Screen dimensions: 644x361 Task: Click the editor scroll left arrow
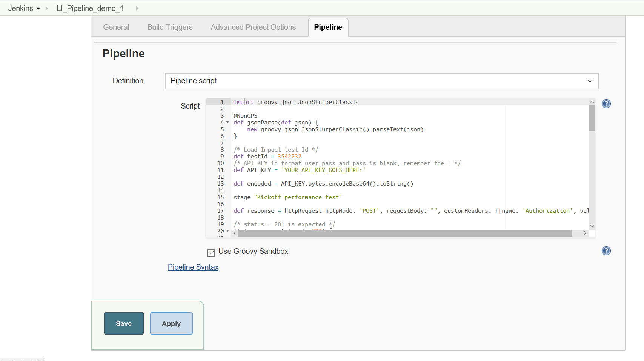pyautogui.click(x=235, y=233)
